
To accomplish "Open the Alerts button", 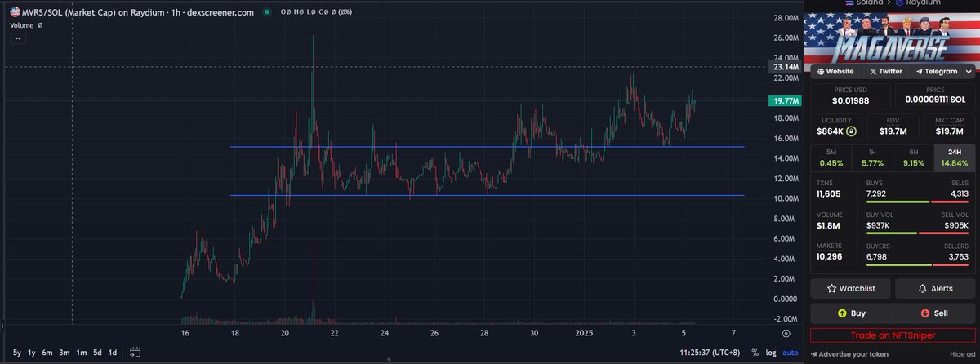I will tap(935, 288).
